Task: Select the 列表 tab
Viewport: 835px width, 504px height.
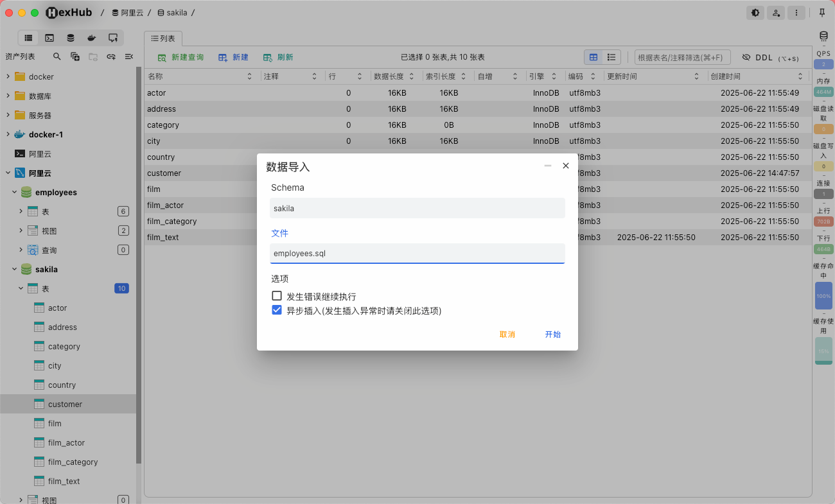Action: pos(163,39)
